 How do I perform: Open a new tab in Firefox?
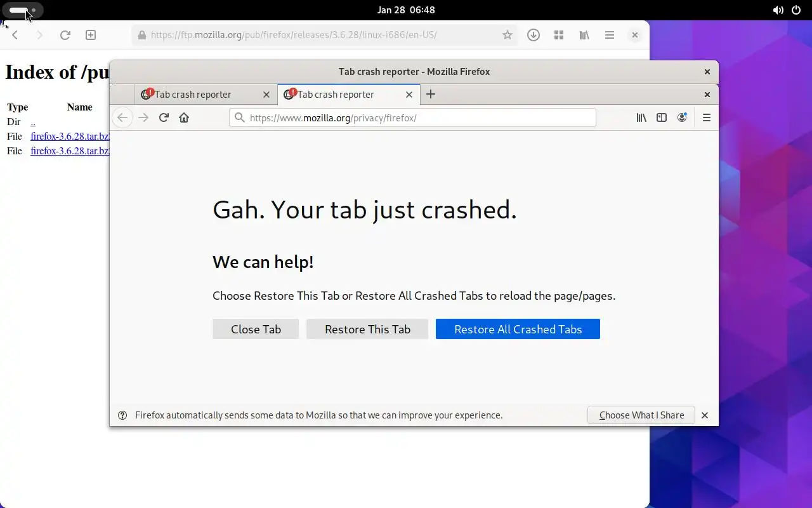tap(431, 94)
